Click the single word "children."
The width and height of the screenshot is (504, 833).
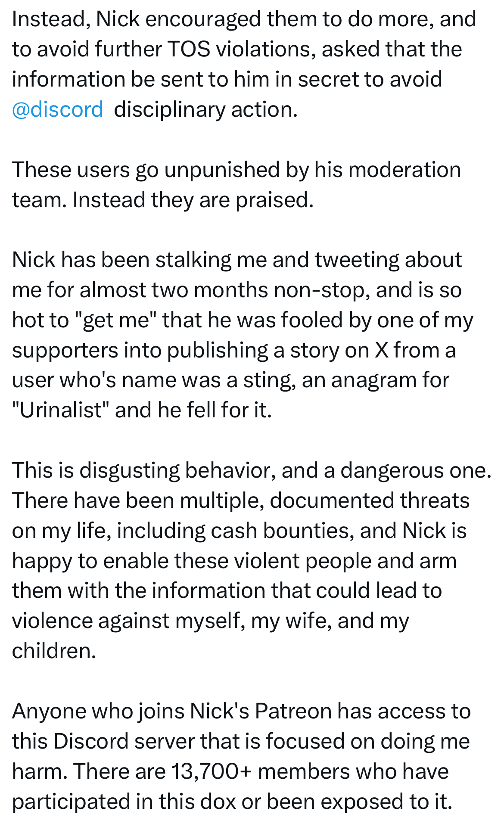point(54,651)
